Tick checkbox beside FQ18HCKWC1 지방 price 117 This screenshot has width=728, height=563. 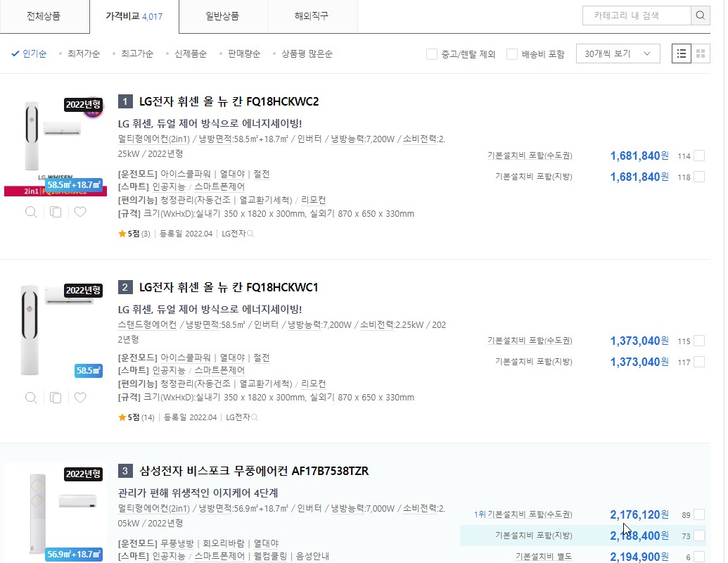[x=699, y=362]
